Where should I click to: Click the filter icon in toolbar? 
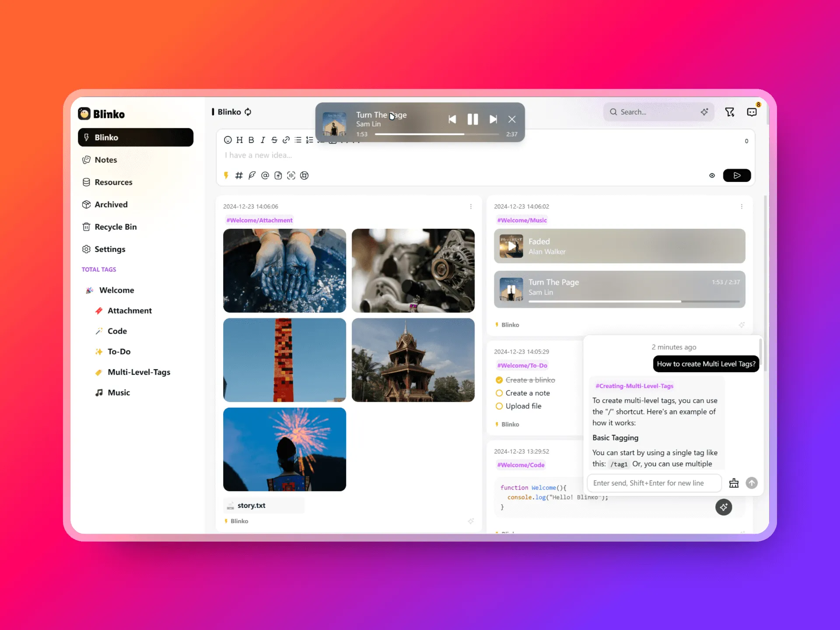[x=730, y=111]
